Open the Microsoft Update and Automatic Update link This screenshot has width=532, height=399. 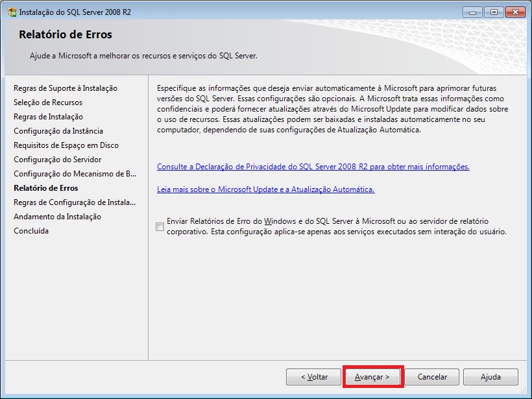point(265,189)
